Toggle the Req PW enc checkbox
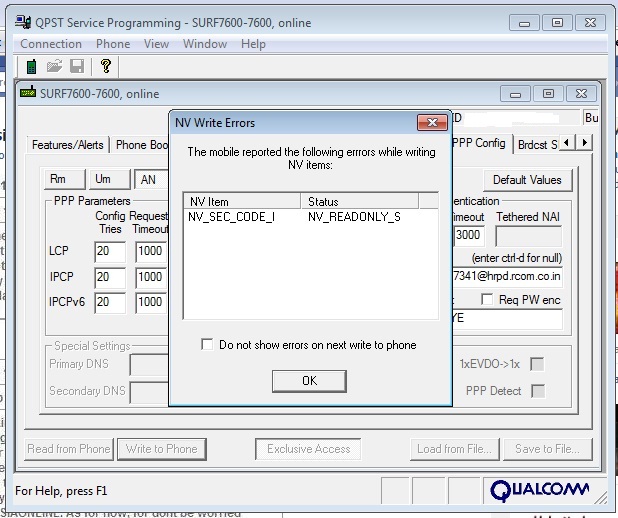The height and width of the screenshot is (518, 618). pos(487,299)
